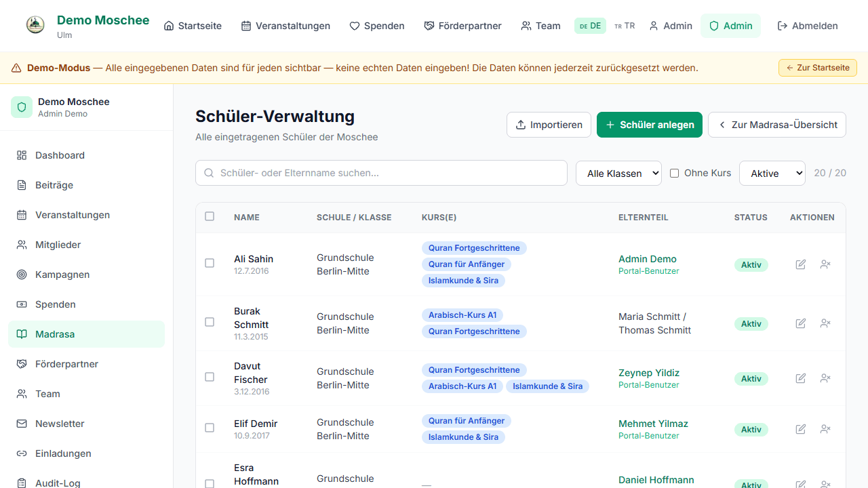Screen dimensions: 868x488
Task: Click Abmelden to log out
Action: pos(807,26)
